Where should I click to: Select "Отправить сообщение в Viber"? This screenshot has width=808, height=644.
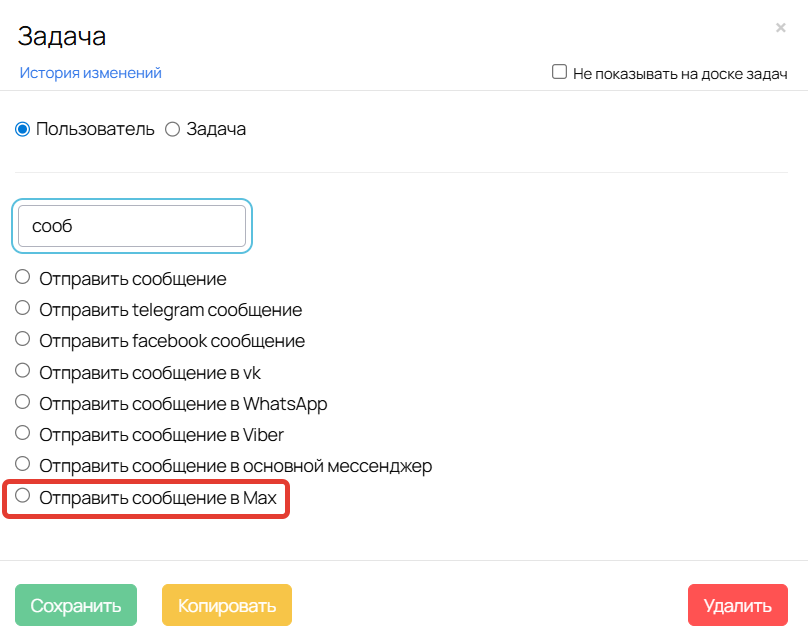[21, 434]
